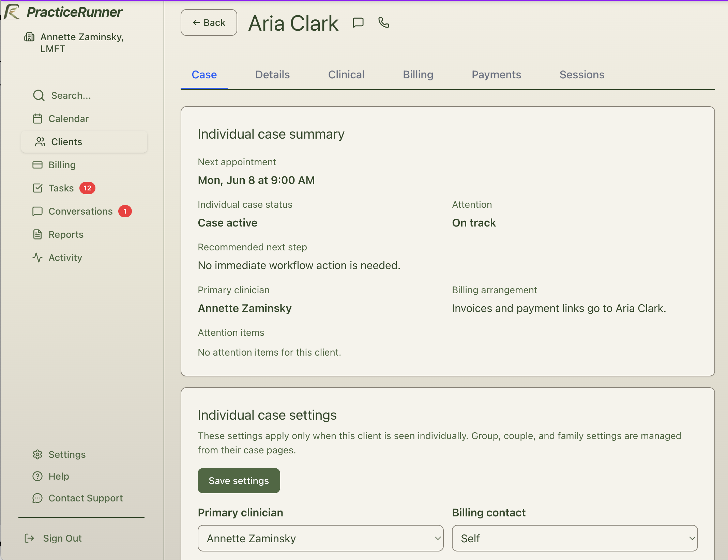This screenshot has height=560, width=728.
Task: Click the Clients people icon
Action: click(40, 142)
